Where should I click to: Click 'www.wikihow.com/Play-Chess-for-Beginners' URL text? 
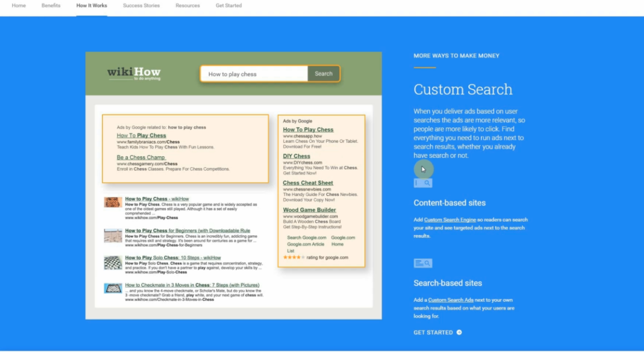coord(164,245)
